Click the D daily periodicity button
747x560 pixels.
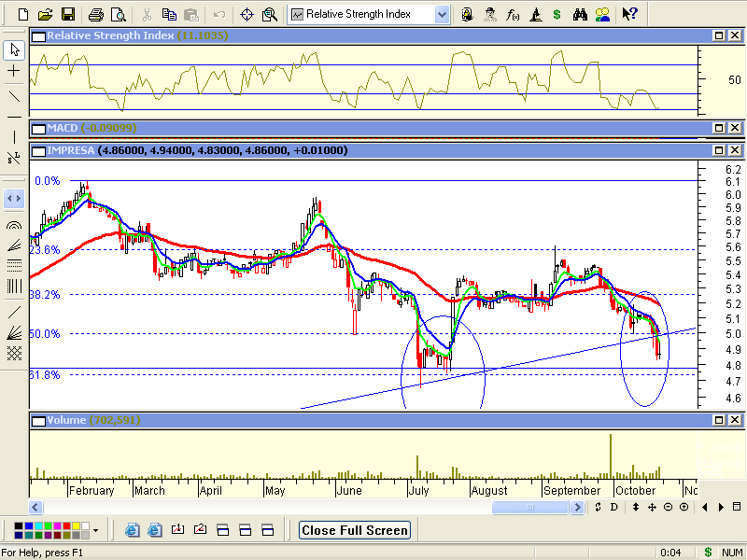point(614,507)
